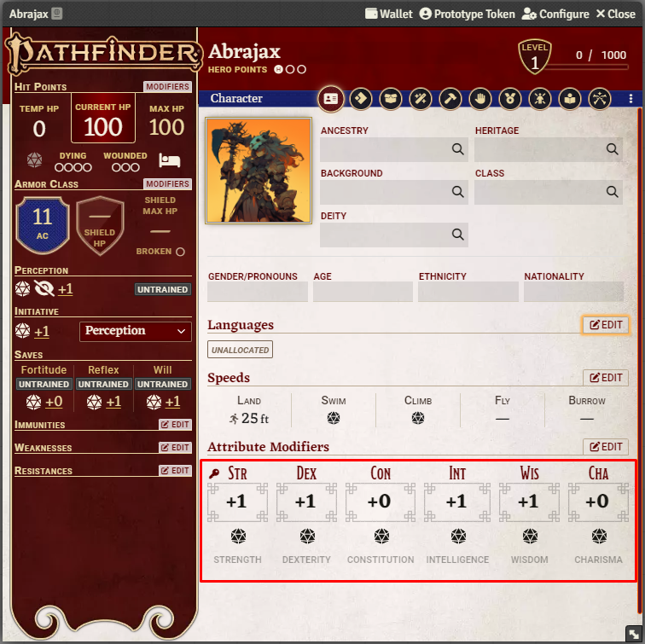The width and height of the screenshot is (645, 644).
Task: Edit the Immunities list
Action: click(175, 425)
